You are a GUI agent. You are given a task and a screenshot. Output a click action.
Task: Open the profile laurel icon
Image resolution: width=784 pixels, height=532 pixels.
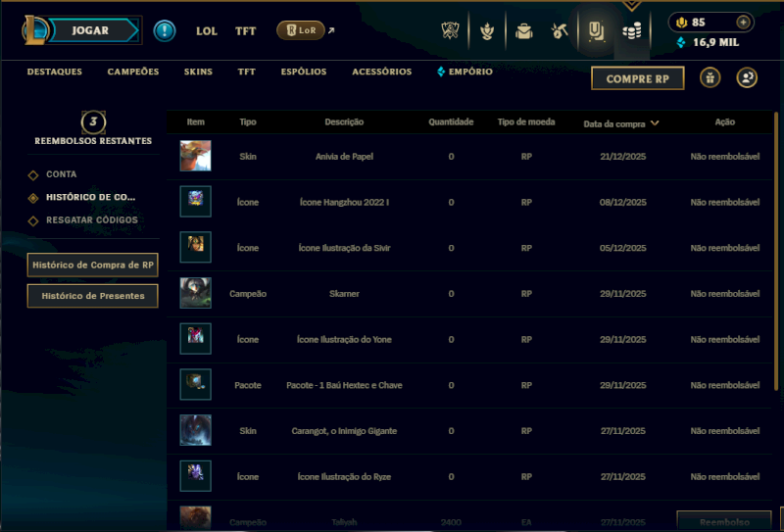(486, 31)
